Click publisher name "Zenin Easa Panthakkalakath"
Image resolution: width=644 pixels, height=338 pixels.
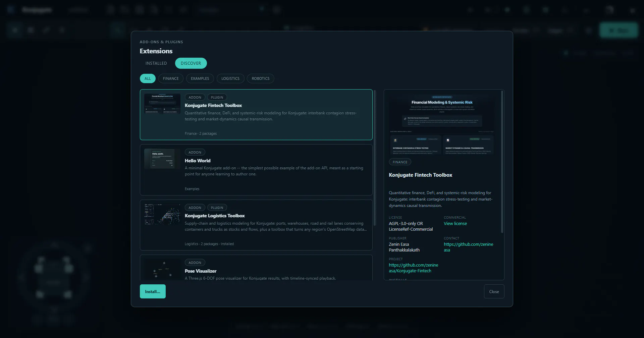click(x=404, y=247)
